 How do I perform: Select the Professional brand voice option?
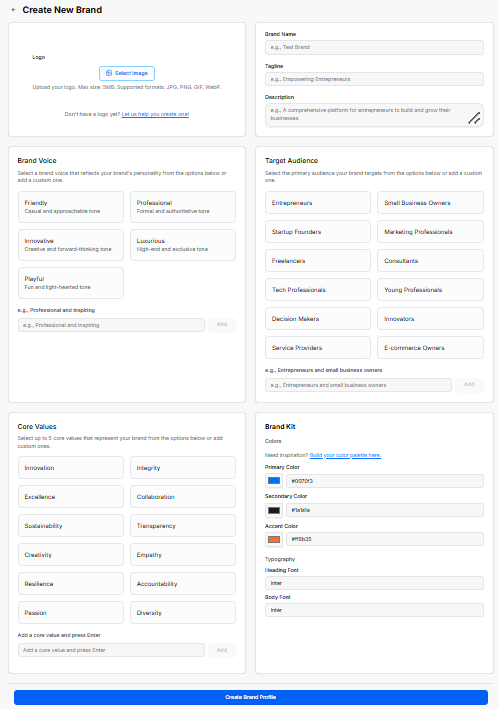(183, 207)
